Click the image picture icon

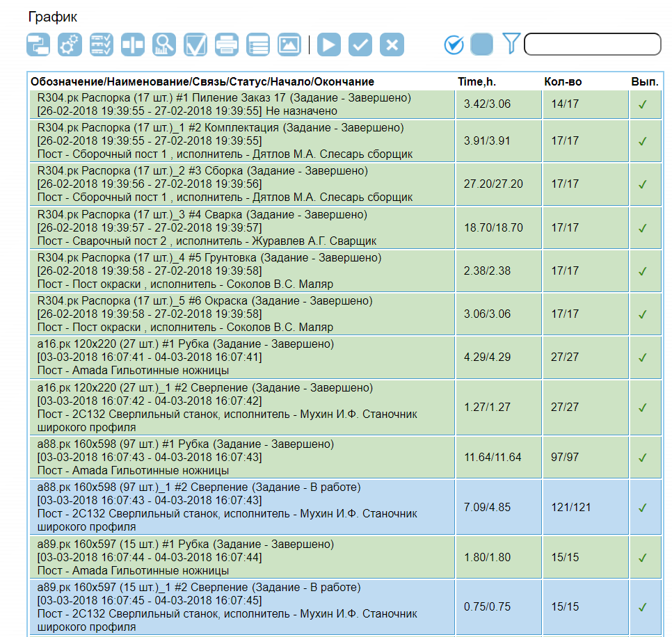click(289, 45)
